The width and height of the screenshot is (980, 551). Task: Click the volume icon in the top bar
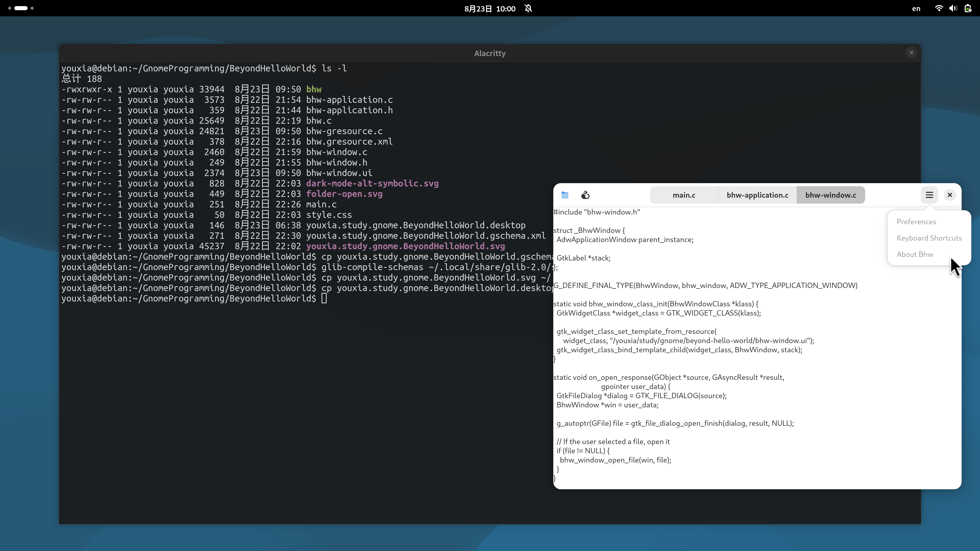pos(953,8)
